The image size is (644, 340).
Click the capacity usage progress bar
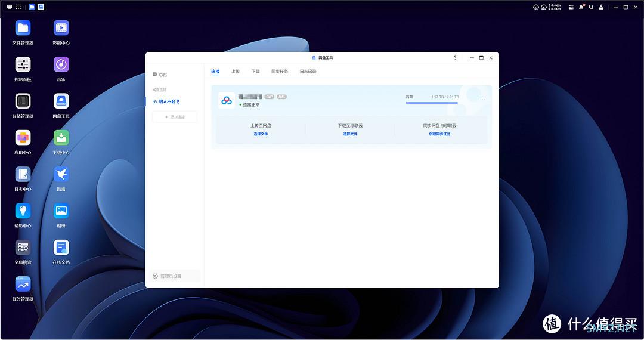click(x=432, y=103)
